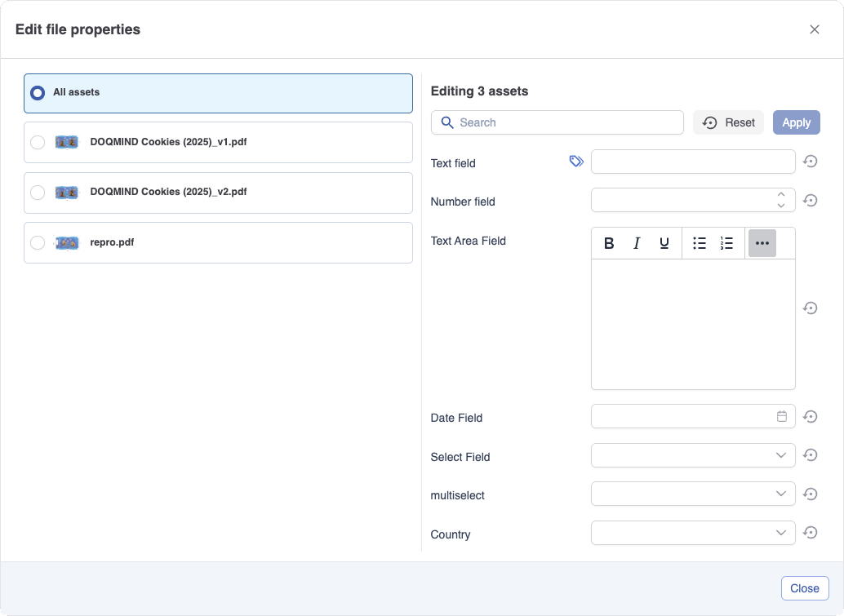Open the date picker calendar icon

tap(782, 416)
